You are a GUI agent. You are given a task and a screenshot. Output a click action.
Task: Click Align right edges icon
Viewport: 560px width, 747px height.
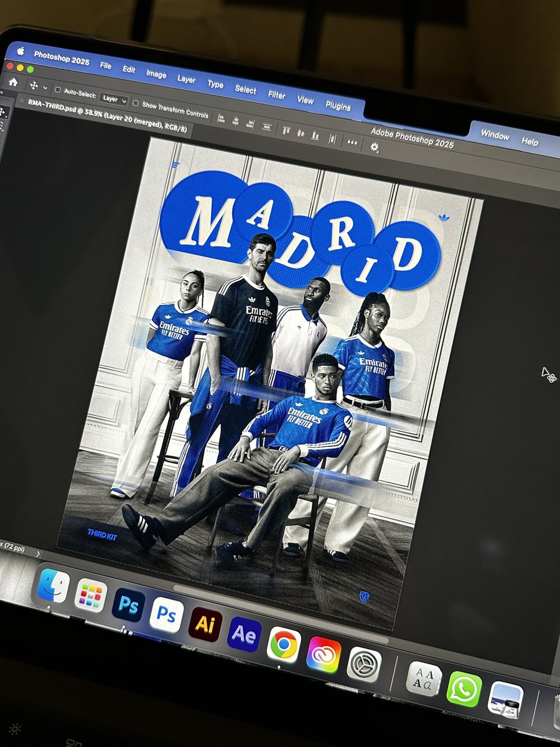point(250,124)
